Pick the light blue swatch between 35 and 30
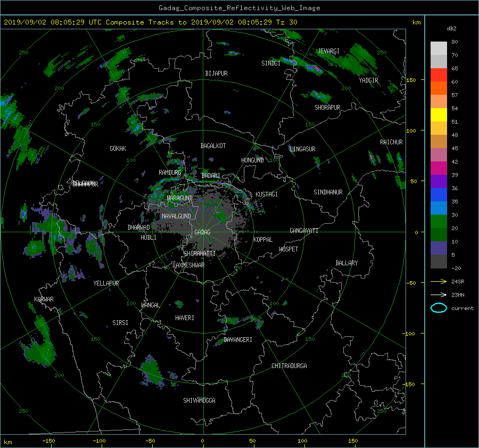The height and width of the screenshot is (448, 479). point(439,208)
